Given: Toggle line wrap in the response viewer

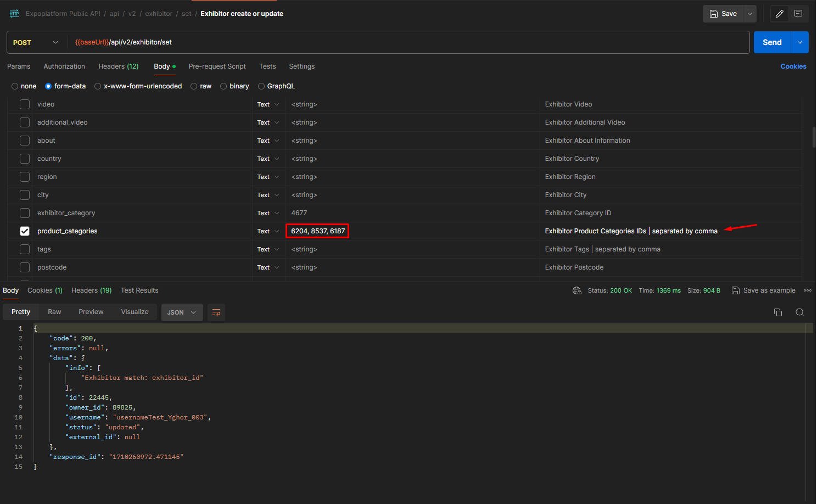Looking at the screenshot, I should point(216,312).
